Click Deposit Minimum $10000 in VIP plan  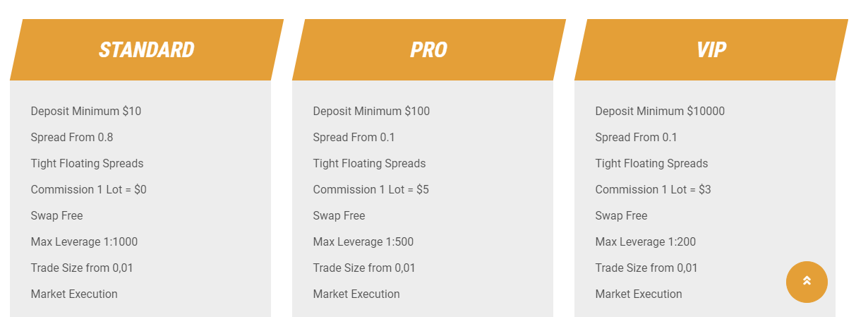coord(660,111)
